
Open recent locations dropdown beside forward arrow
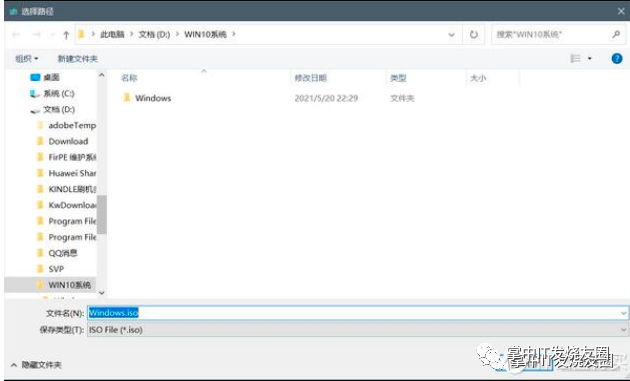tap(52, 35)
